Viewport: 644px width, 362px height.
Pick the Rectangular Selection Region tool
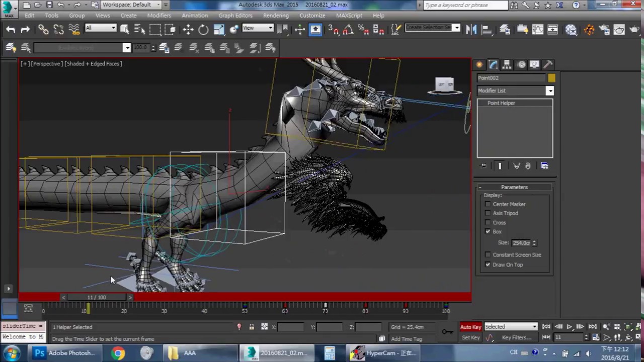[x=155, y=29]
